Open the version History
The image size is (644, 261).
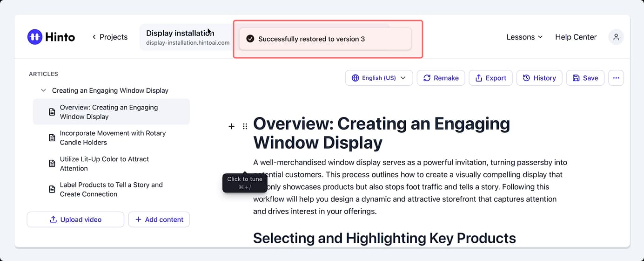539,78
